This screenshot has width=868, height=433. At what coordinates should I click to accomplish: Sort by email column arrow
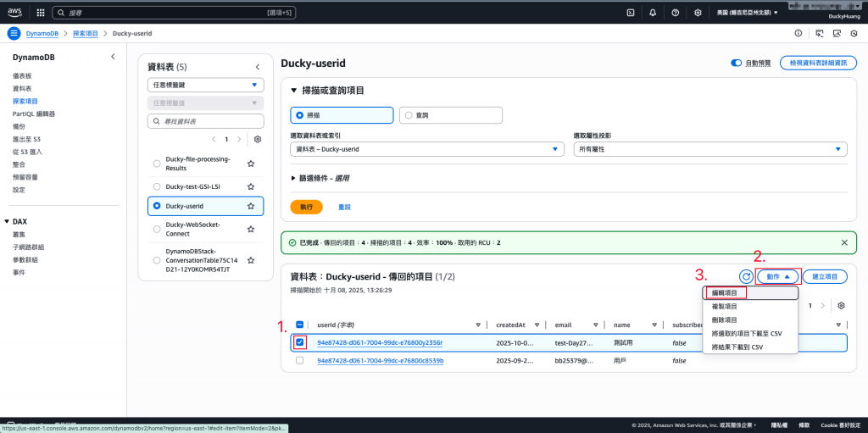coord(596,325)
